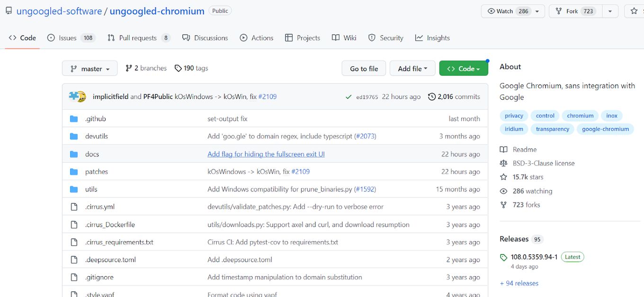This screenshot has width=644, height=297.
Task: Click the .gitignore file icon
Action: coord(74,277)
